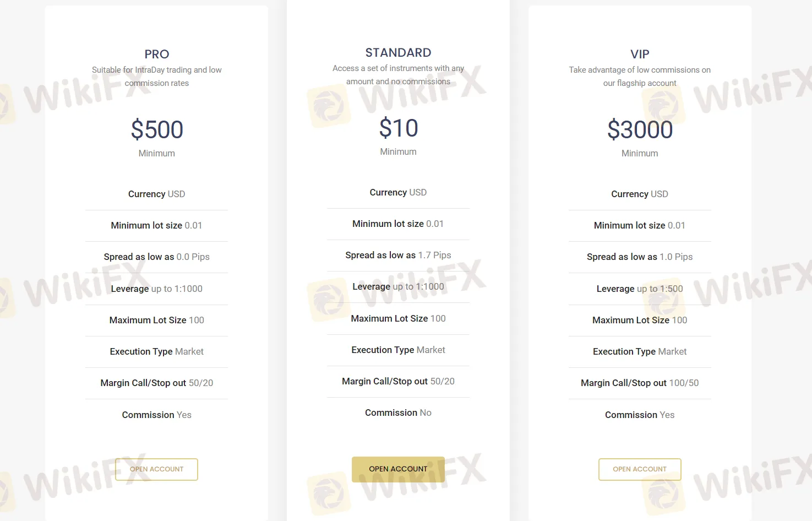
Task: Open a STANDARD account via gold button
Action: [398, 469]
